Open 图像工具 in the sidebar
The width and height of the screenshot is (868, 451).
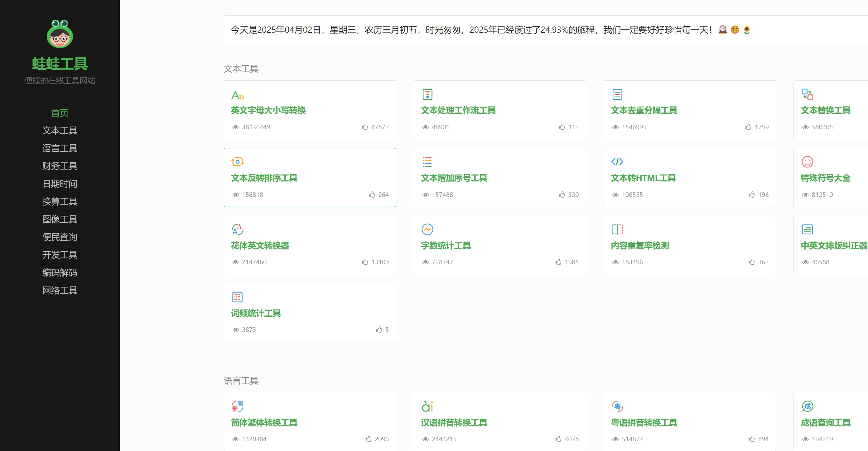tap(60, 219)
